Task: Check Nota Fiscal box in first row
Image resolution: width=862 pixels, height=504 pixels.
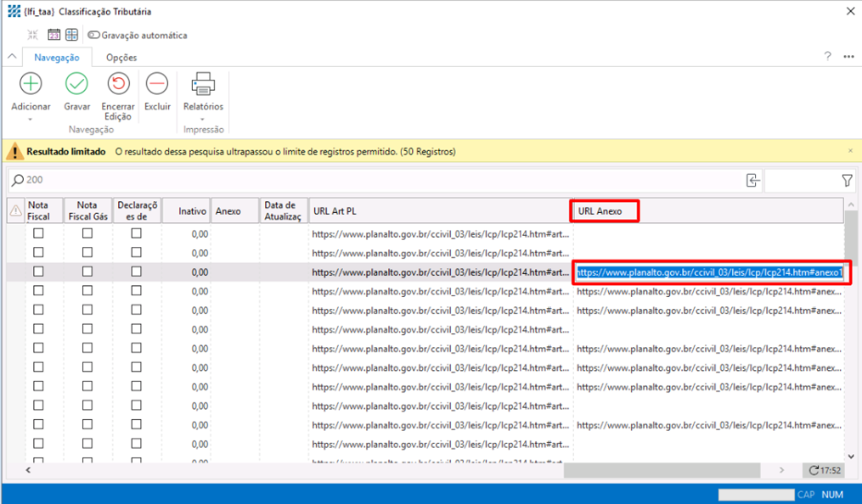Action: click(38, 232)
